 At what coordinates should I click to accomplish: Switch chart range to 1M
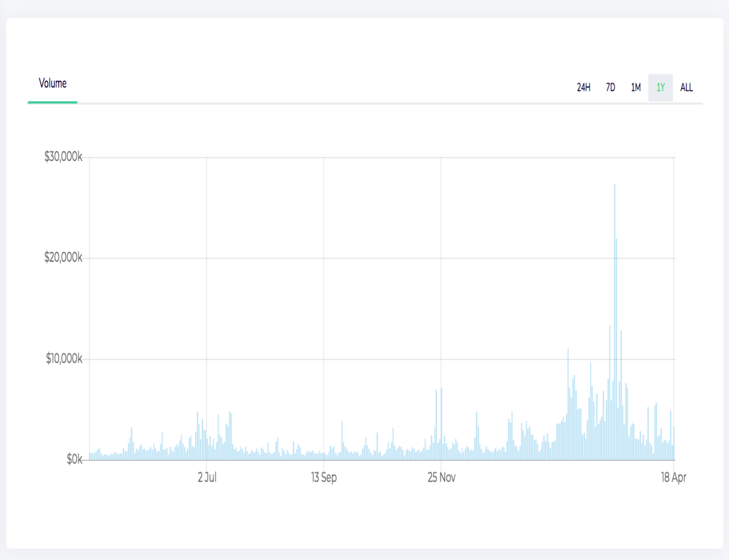coord(635,87)
